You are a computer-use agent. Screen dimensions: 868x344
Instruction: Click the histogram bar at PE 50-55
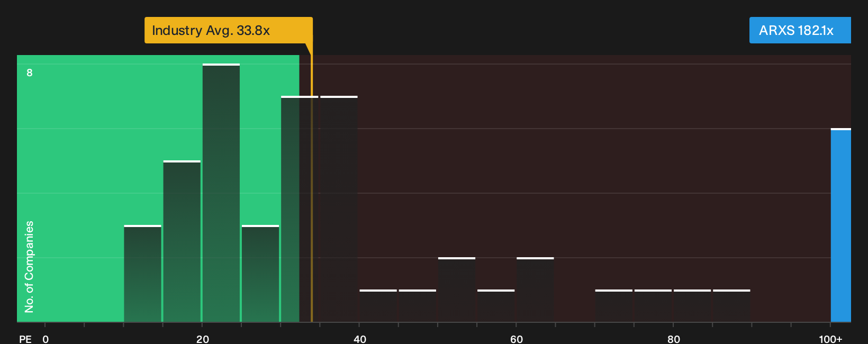coord(457,289)
